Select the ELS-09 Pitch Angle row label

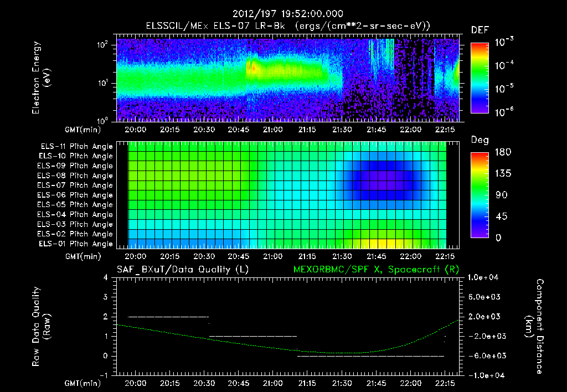(x=75, y=166)
